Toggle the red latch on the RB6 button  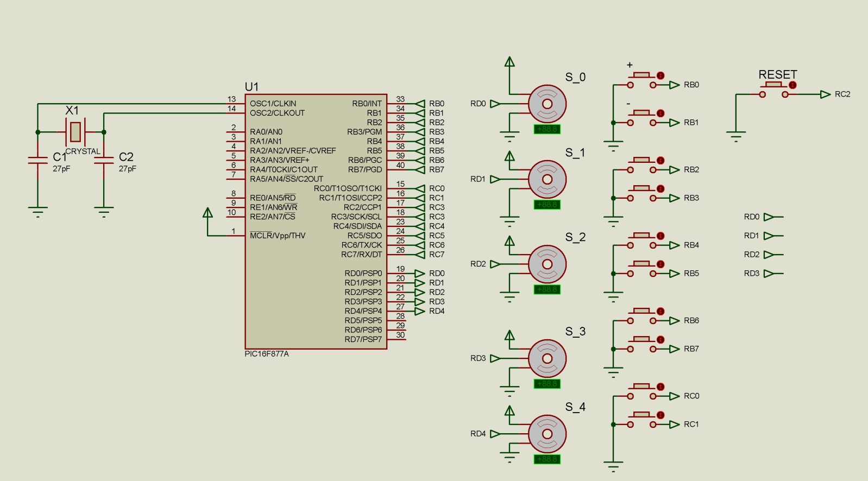[661, 312]
